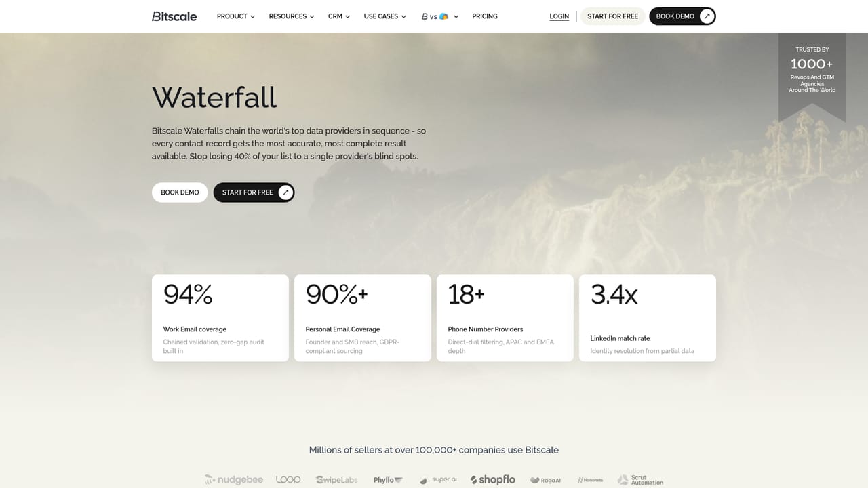Image resolution: width=868 pixels, height=488 pixels.
Task: Click the white Book Demo hero button
Action: coord(180,192)
